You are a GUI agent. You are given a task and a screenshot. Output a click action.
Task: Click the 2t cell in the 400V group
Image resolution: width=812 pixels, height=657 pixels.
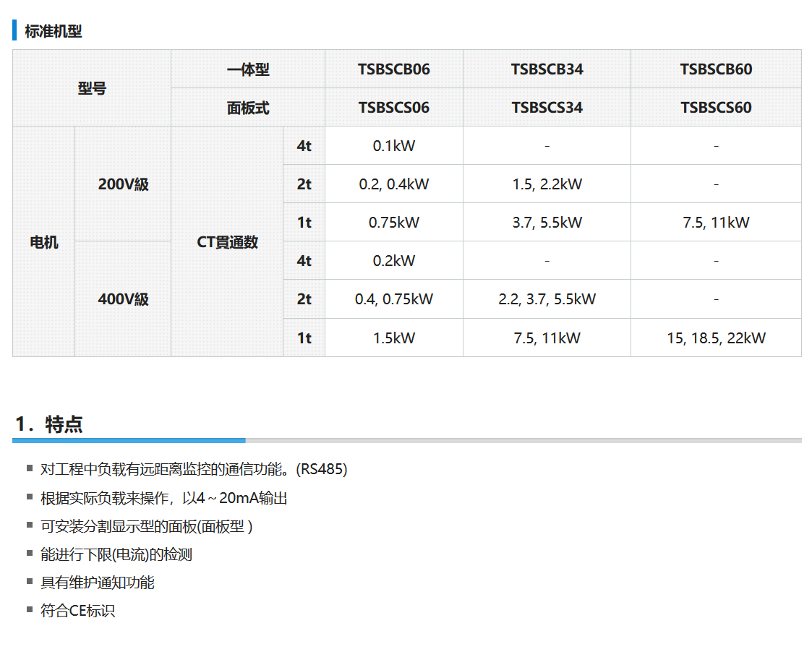[304, 299]
